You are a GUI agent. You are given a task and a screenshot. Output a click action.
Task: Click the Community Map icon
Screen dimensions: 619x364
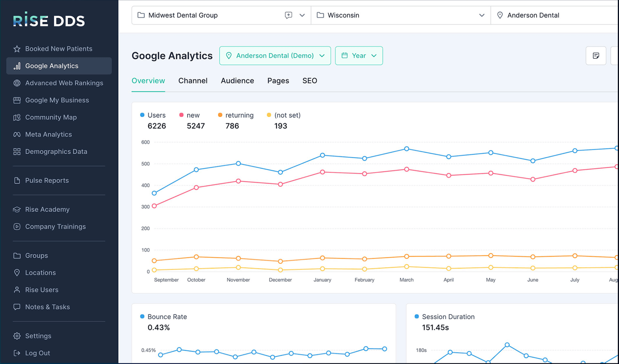pos(17,117)
